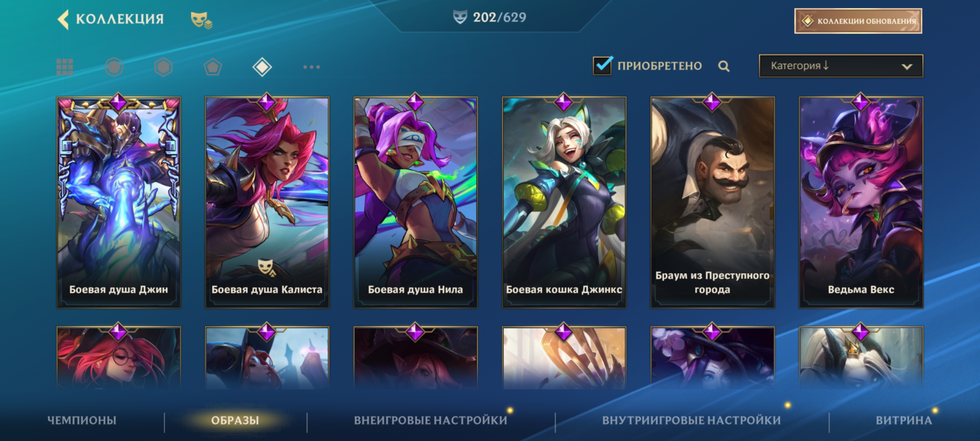Switch to the Чемпионы tab

pos(82,420)
